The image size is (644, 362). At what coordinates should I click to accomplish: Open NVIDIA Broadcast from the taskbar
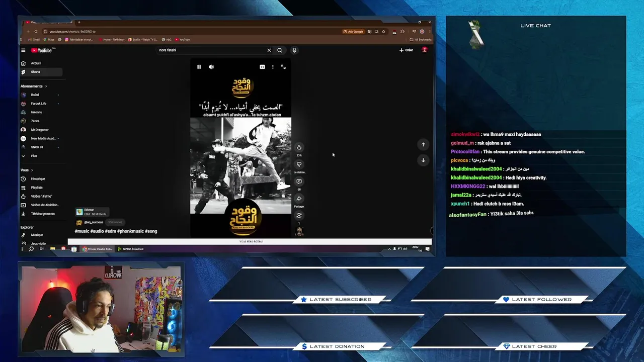131,249
